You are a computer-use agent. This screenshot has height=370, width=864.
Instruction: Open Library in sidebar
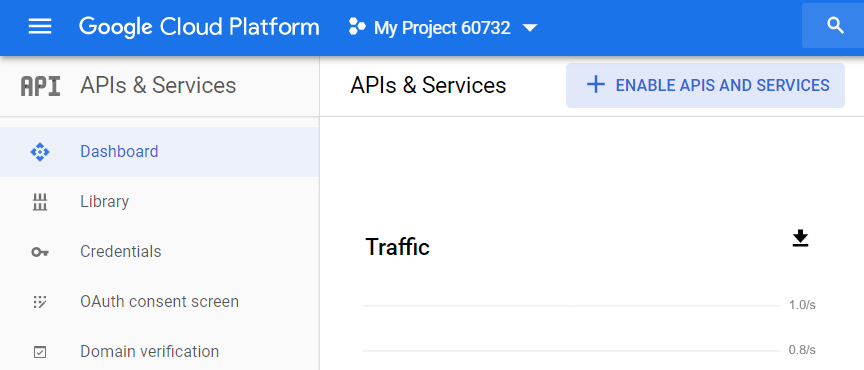coord(159,202)
